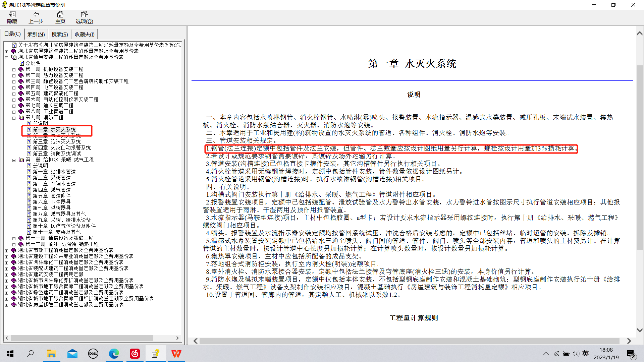The width and height of the screenshot is (644, 362).
Task: Open Microsoft Edge from taskbar
Action: (x=114, y=354)
